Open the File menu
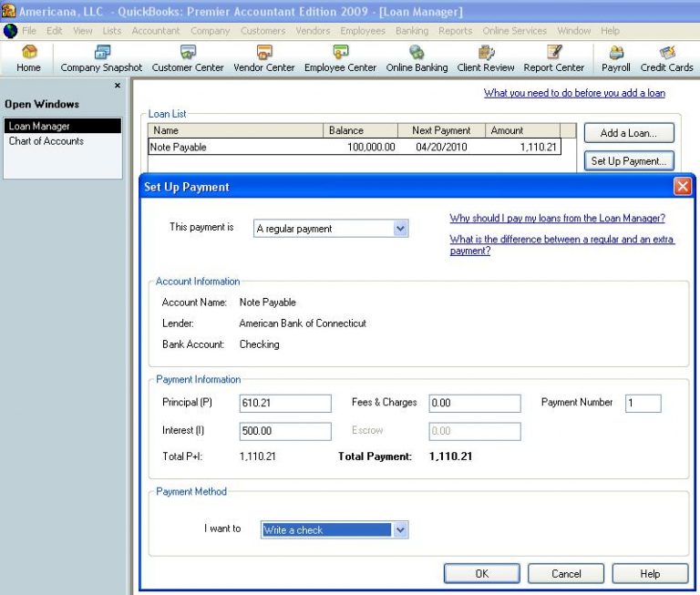 pos(29,31)
